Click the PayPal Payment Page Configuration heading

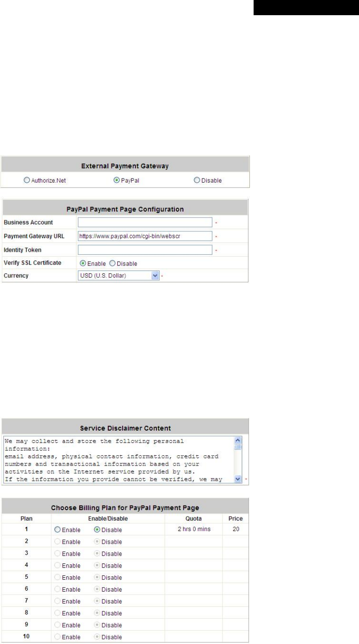[125, 209]
